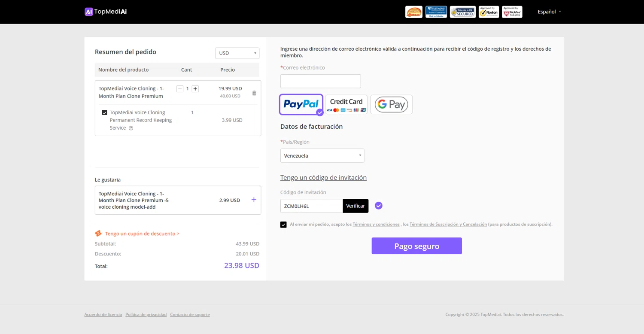The image size is (644, 334).
Task: Select PayPal payment method
Action: pos(301,104)
